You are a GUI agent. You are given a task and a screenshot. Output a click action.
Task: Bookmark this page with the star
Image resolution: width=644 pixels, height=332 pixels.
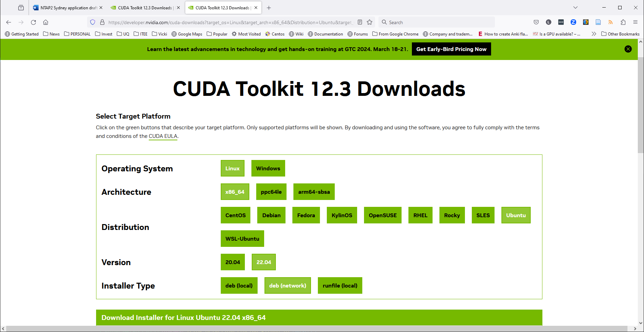point(370,22)
